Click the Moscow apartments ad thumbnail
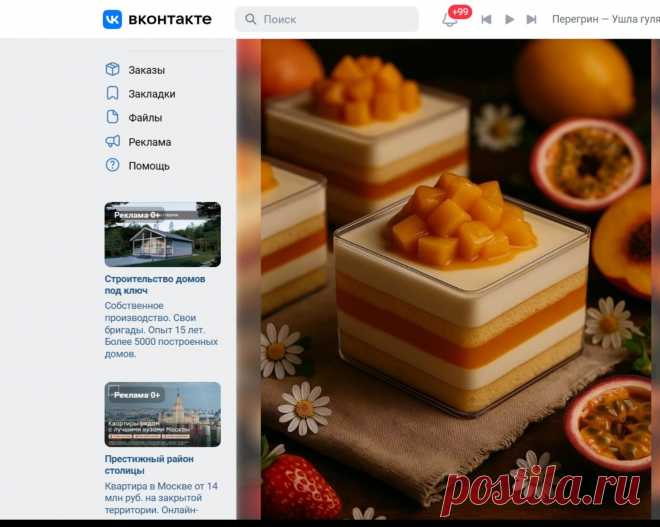Viewport: 660px width, 527px height. pyautogui.click(x=163, y=414)
